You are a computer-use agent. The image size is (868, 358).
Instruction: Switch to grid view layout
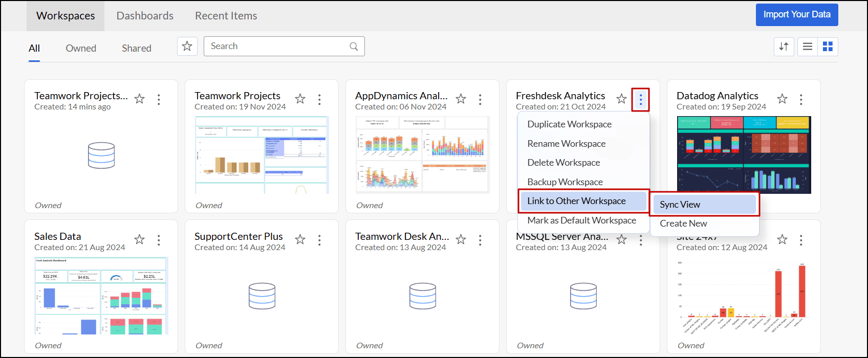[827, 47]
